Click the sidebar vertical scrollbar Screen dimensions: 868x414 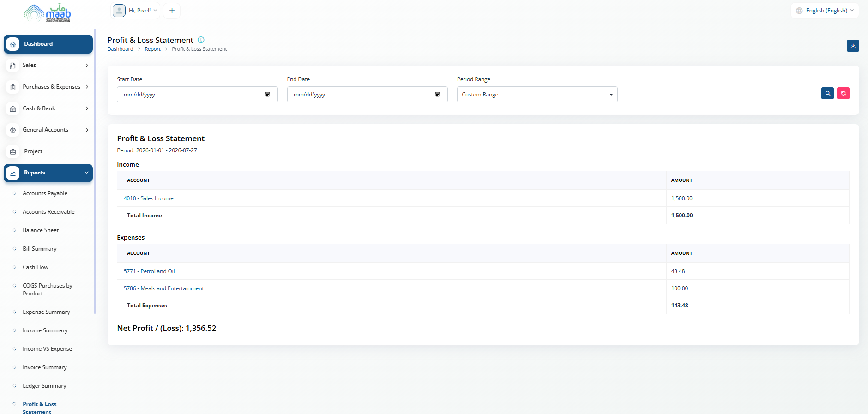95,171
